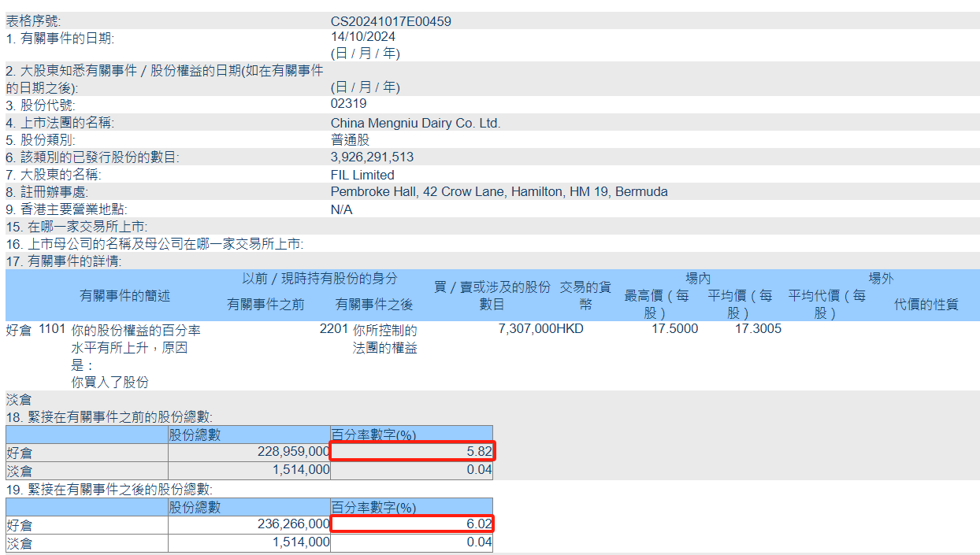
Task: Click column header 交易的貨幣
Action: [x=585, y=295]
